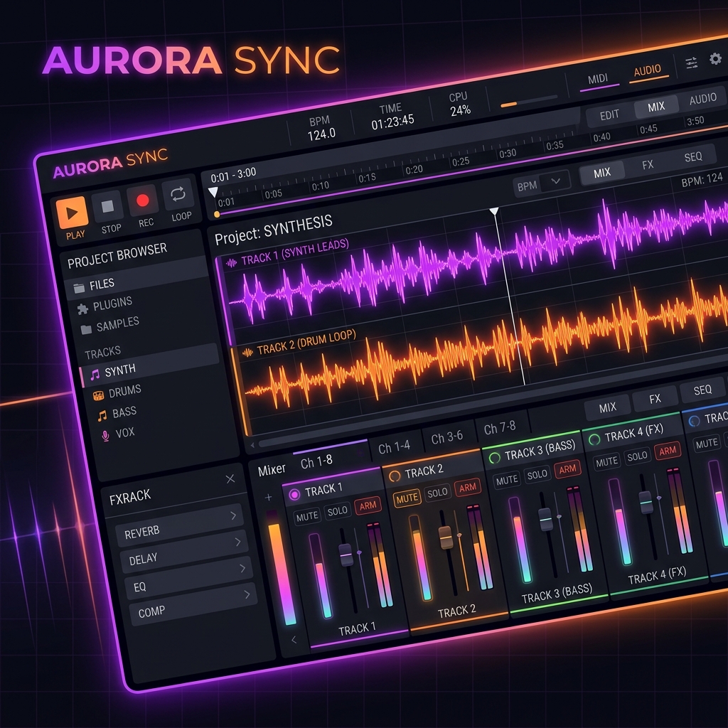
Task: Click the orange loop start dot under 0:01
Action: pos(217,215)
